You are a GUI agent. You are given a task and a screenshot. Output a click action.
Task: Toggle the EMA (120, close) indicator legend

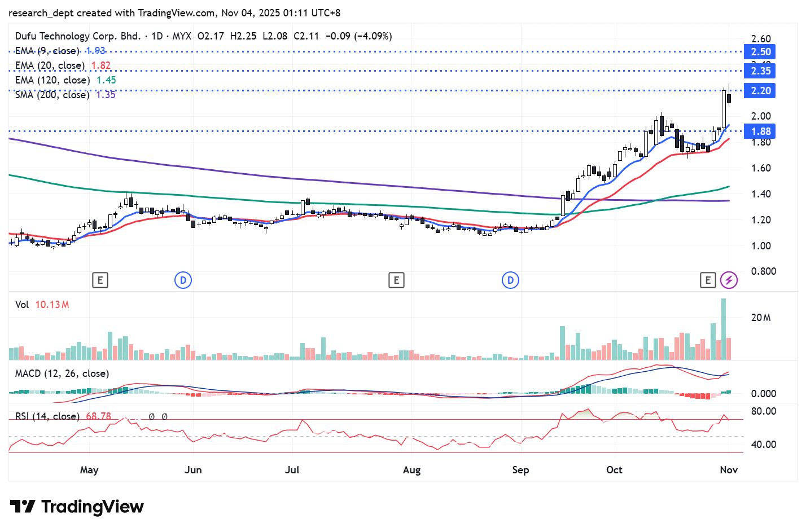coord(52,80)
